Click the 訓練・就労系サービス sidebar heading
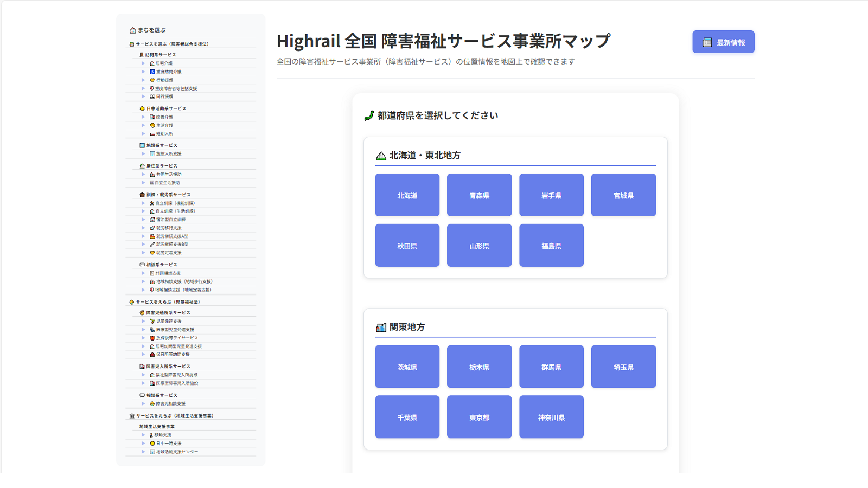This screenshot has width=868, height=488. pos(165,195)
